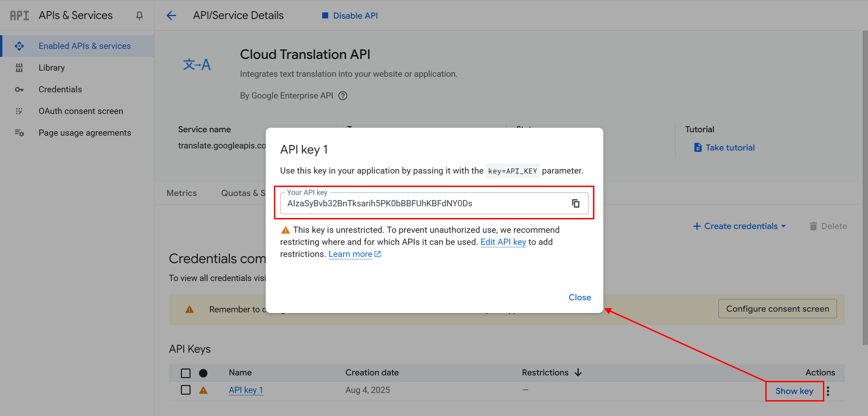Open the Edit API key link
Viewport: 868px width, 416px height.
[x=503, y=242]
